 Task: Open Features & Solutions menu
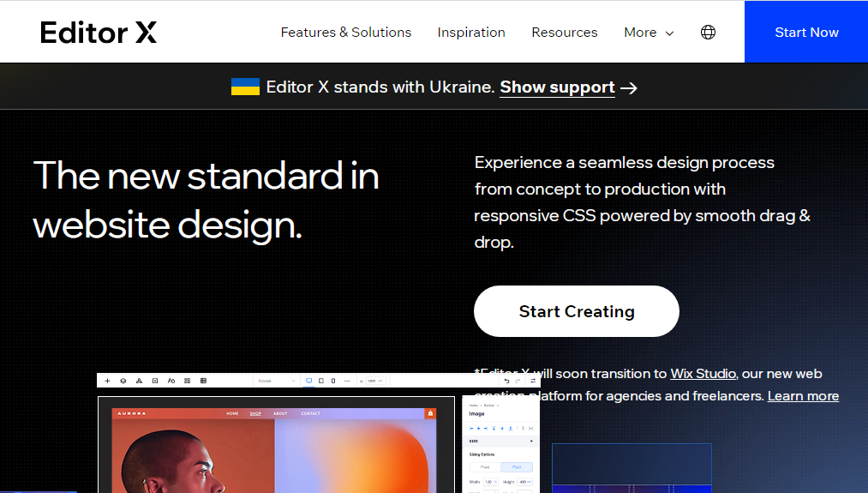tap(346, 33)
